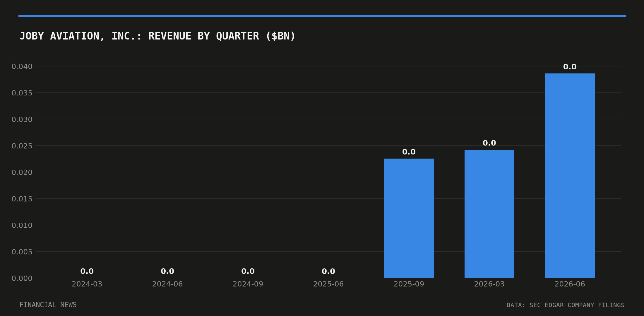The width and height of the screenshot is (644, 316).
Task: Click the 0.0 value label above 2024-03
Action: point(87,272)
